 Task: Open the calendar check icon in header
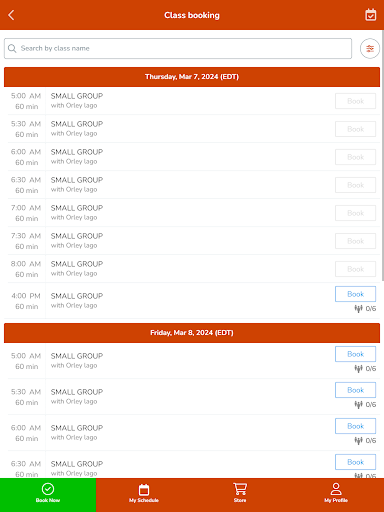[370, 15]
